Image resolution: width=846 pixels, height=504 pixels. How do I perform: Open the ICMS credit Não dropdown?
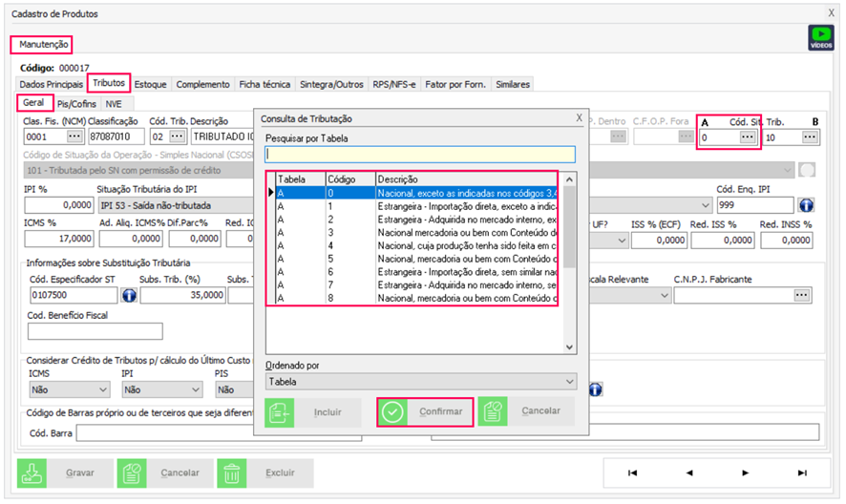click(103, 389)
